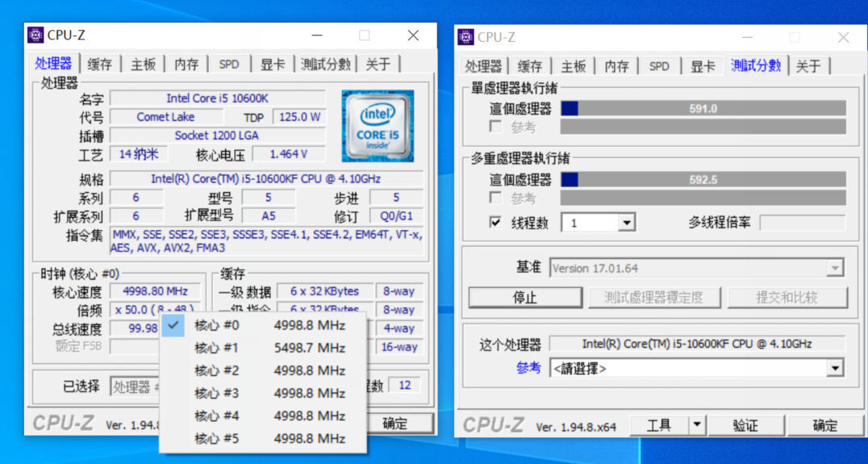This screenshot has height=464, width=868.
Task: Click multi thread score bar 592.5
Action: pyautogui.click(x=703, y=179)
